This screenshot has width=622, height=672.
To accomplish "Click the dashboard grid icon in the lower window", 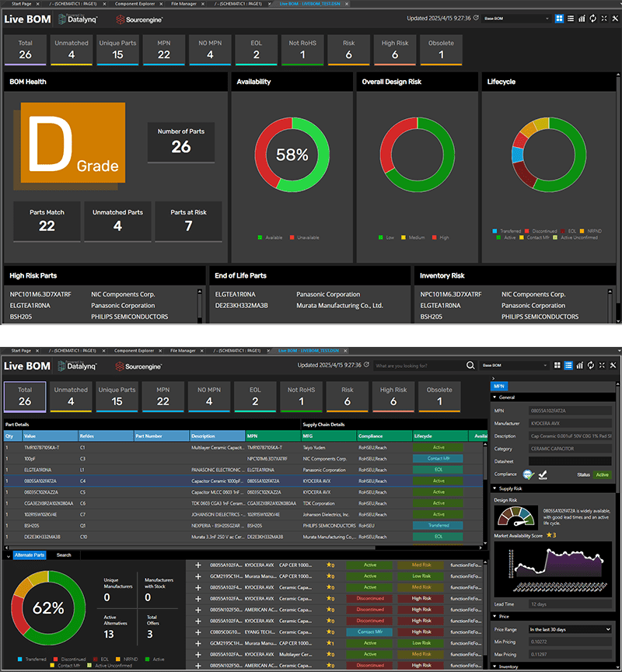I will 557,365.
